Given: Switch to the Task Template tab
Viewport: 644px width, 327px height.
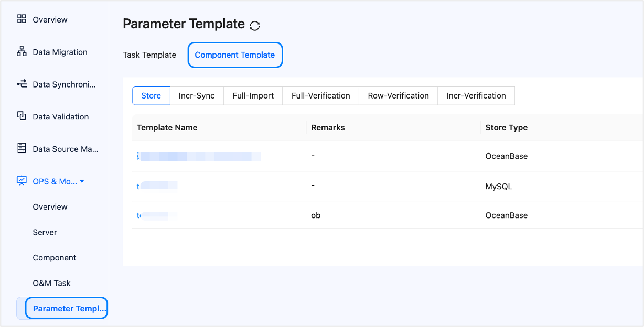Looking at the screenshot, I should pyautogui.click(x=149, y=55).
